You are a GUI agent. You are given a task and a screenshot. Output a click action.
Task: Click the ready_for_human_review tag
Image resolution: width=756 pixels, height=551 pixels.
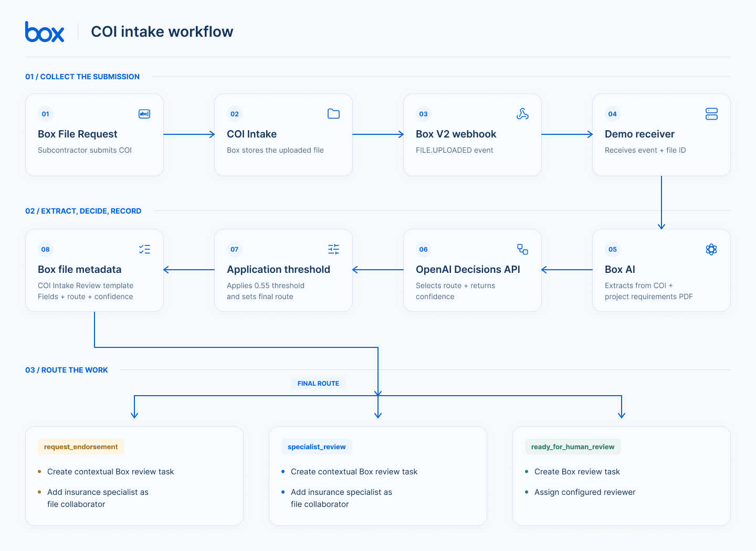click(x=573, y=447)
